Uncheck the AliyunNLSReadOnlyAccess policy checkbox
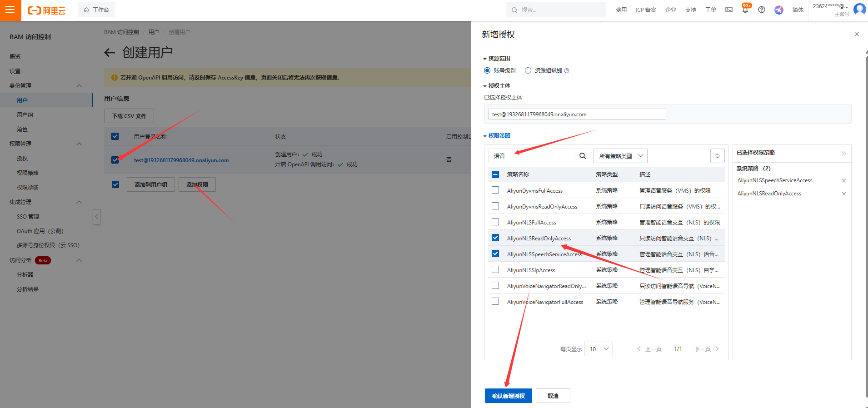868x408 pixels. (495, 238)
